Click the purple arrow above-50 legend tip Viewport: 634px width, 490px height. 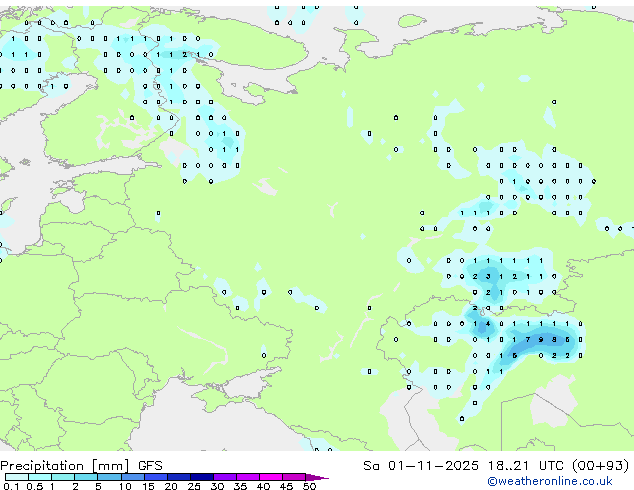[317, 477]
